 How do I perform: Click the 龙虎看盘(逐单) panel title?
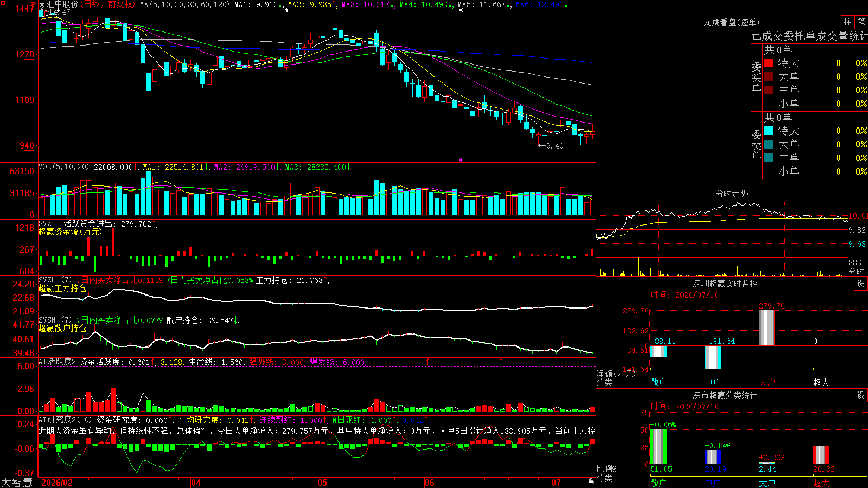click(x=732, y=22)
